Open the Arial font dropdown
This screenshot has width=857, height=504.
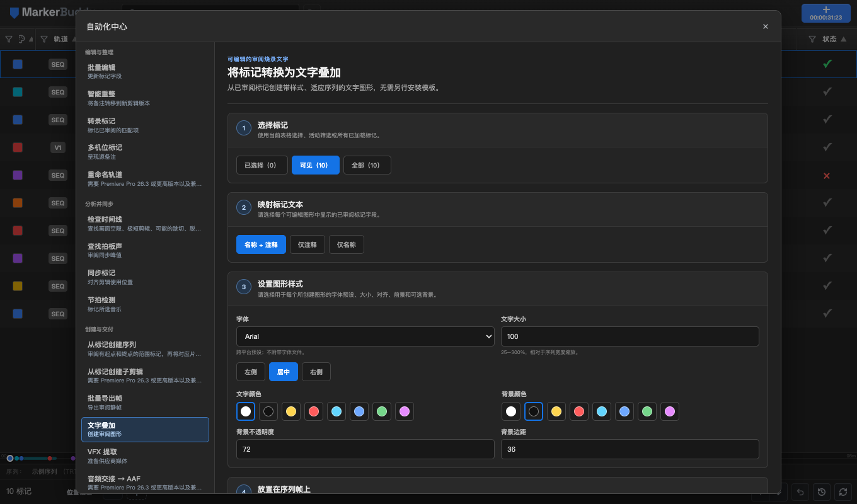click(365, 336)
